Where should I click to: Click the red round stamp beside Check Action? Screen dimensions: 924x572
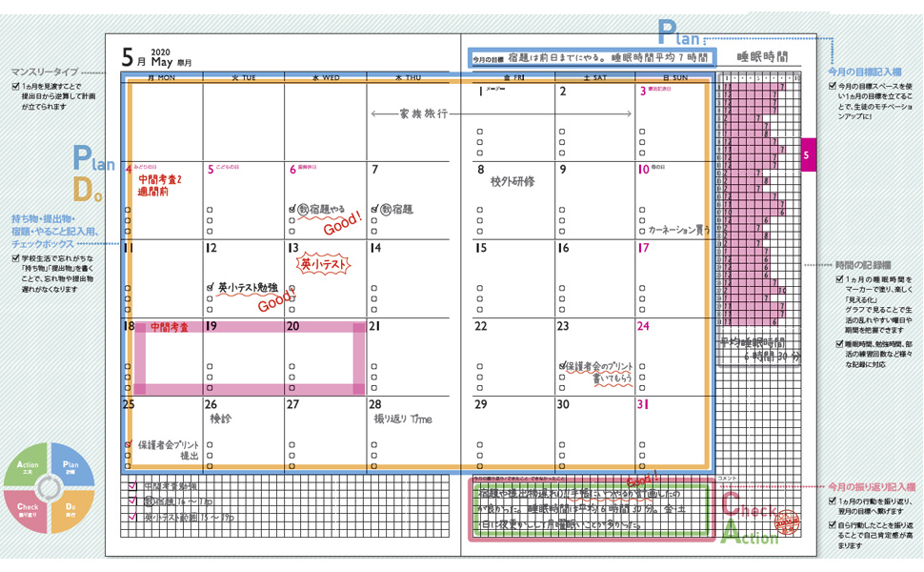click(787, 522)
